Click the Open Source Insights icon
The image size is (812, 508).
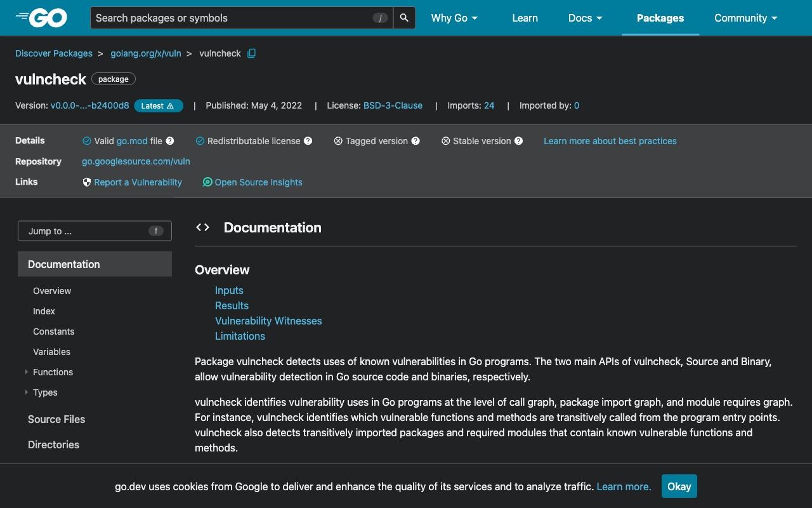pos(207,182)
